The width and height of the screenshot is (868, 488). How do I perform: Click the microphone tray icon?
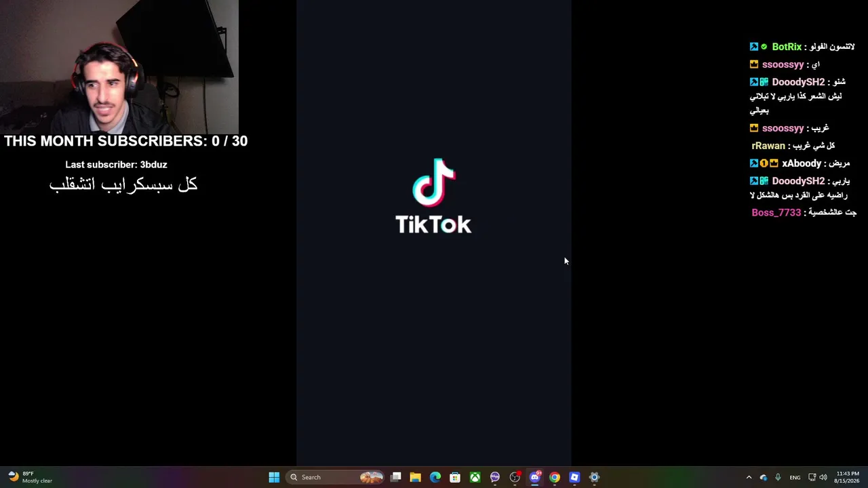778,477
